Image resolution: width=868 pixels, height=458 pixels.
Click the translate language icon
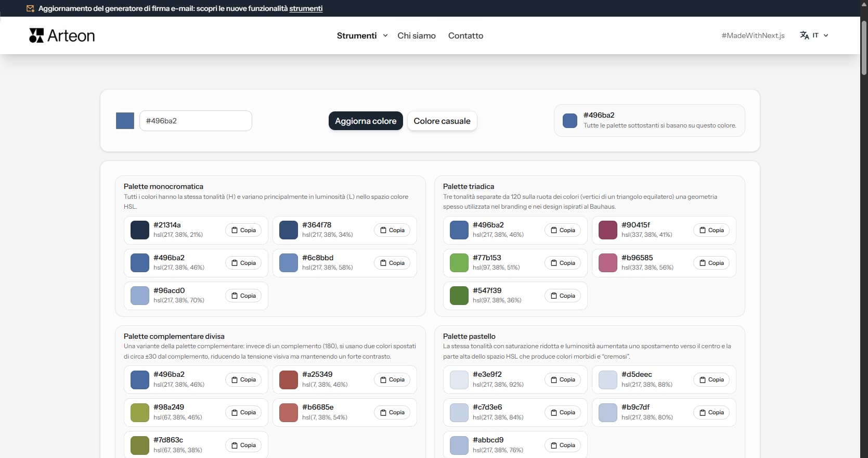pos(804,35)
